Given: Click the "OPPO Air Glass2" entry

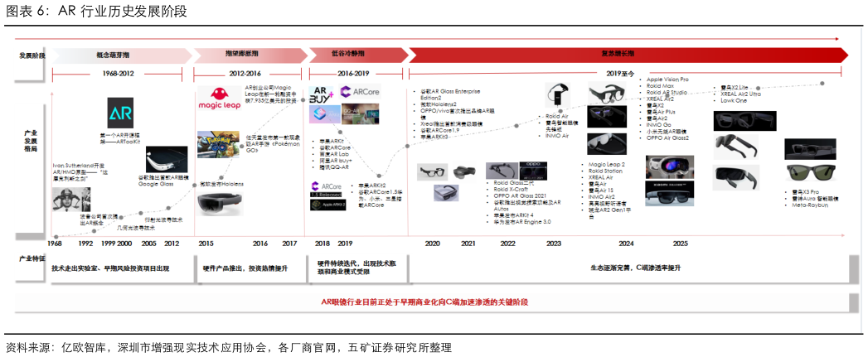Looking at the screenshot, I should point(667,137).
